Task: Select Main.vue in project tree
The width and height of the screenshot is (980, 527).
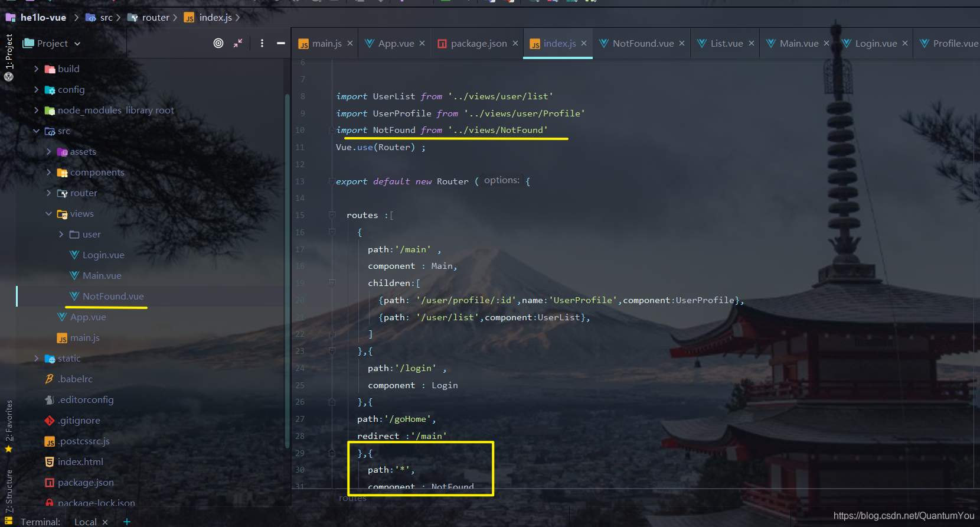Action: click(x=102, y=276)
